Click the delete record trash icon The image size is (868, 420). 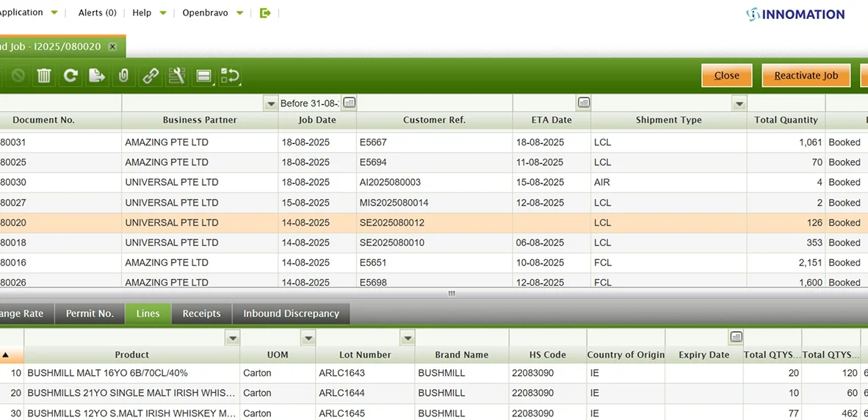44,76
